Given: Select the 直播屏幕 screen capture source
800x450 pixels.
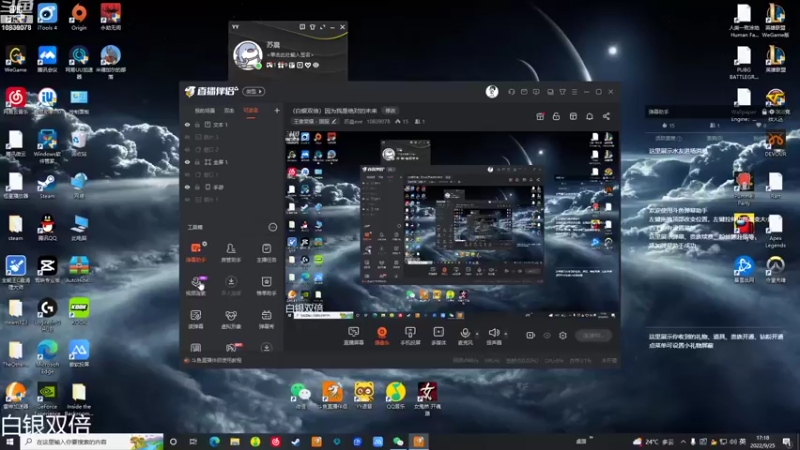Looking at the screenshot, I should 354,336.
